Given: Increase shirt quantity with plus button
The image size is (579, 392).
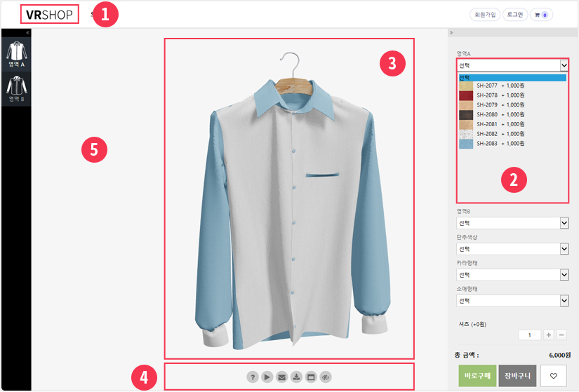Looking at the screenshot, I should click(x=549, y=335).
